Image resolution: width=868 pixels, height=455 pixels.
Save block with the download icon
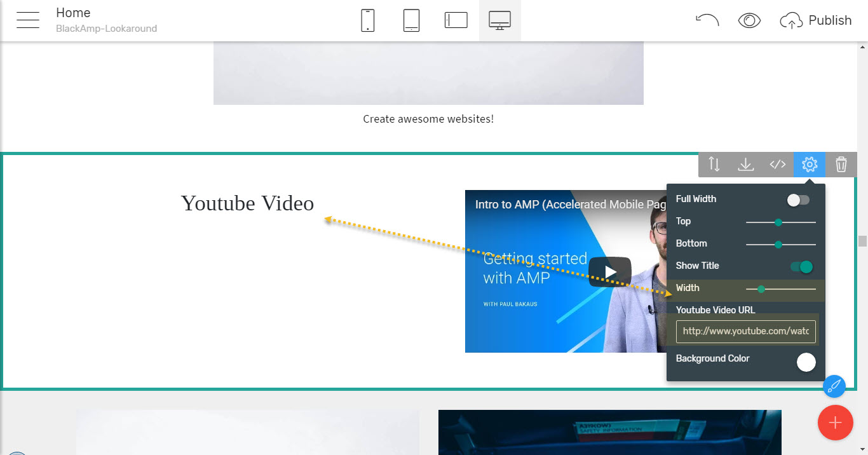746,165
